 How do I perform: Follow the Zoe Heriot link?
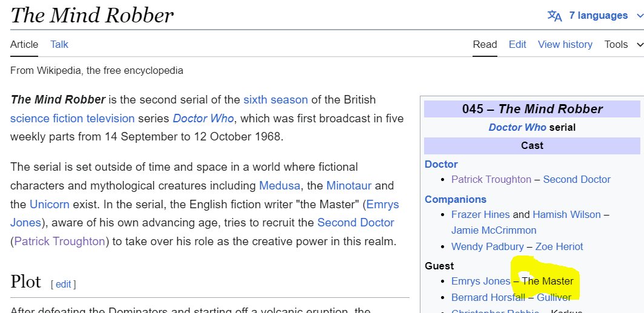point(559,246)
